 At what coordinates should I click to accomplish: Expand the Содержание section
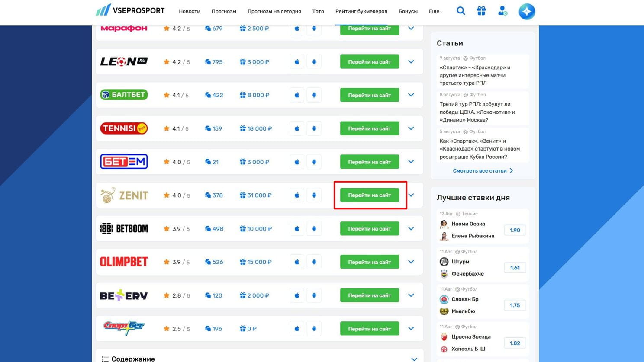pos(414,359)
